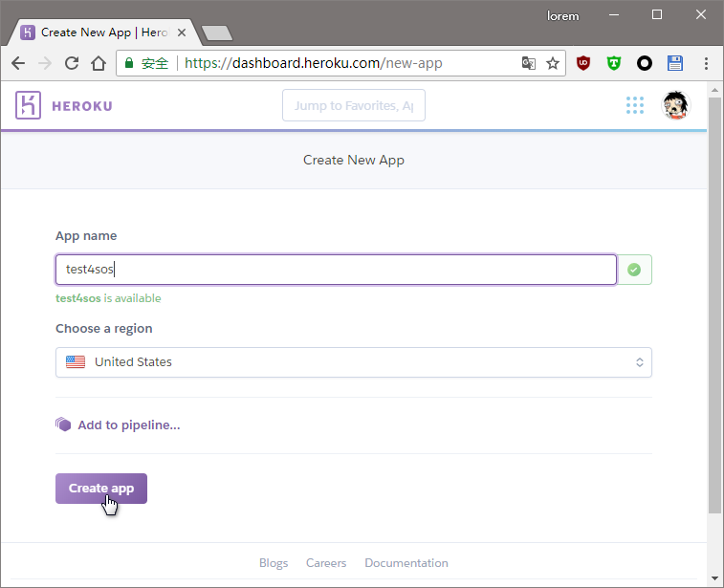
Task: Maximize the browser window
Action: pos(657,15)
